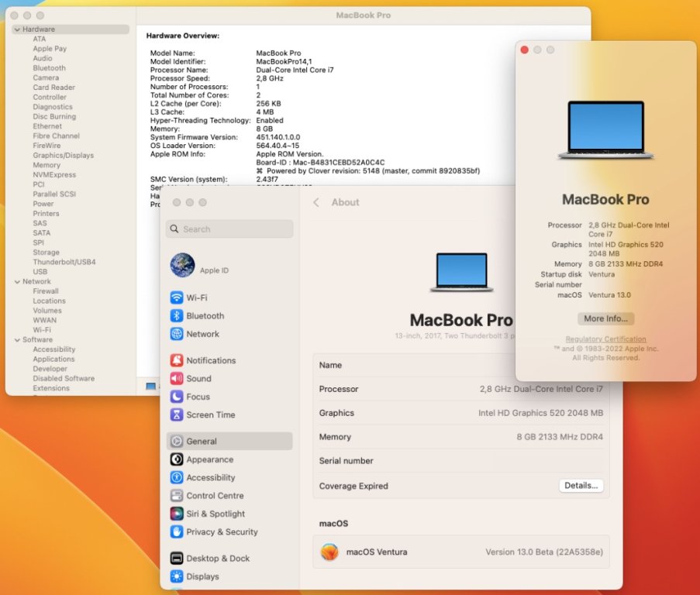Click the Search field in Settings
This screenshot has height=595, width=700.
coord(229,229)
